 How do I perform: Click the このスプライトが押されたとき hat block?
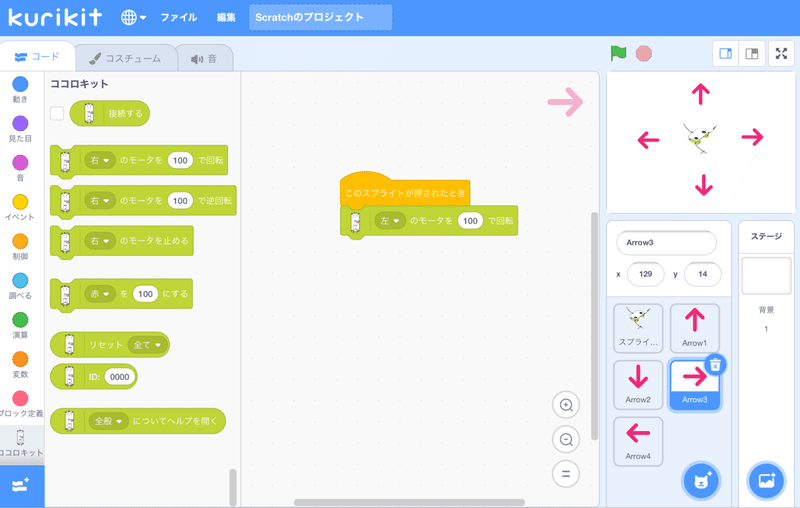click(405, 191)
